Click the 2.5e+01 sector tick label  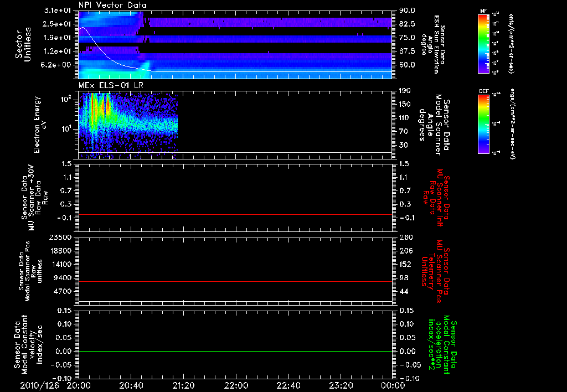pyautogui.click(x=58, y=24)
